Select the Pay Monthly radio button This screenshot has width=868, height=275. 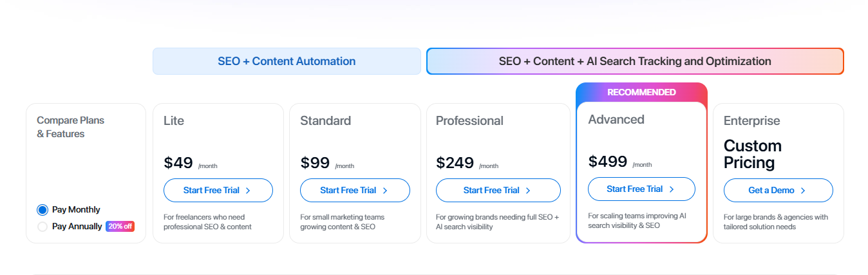(x=43, y=210)
